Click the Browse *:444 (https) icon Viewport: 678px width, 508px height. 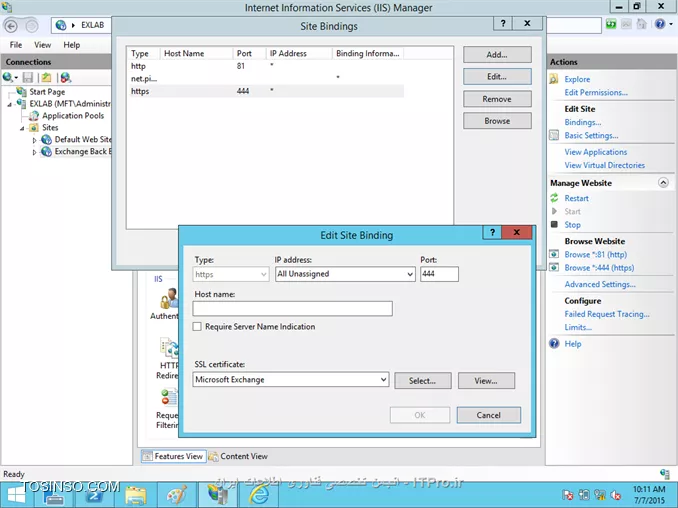click(554, 267)
